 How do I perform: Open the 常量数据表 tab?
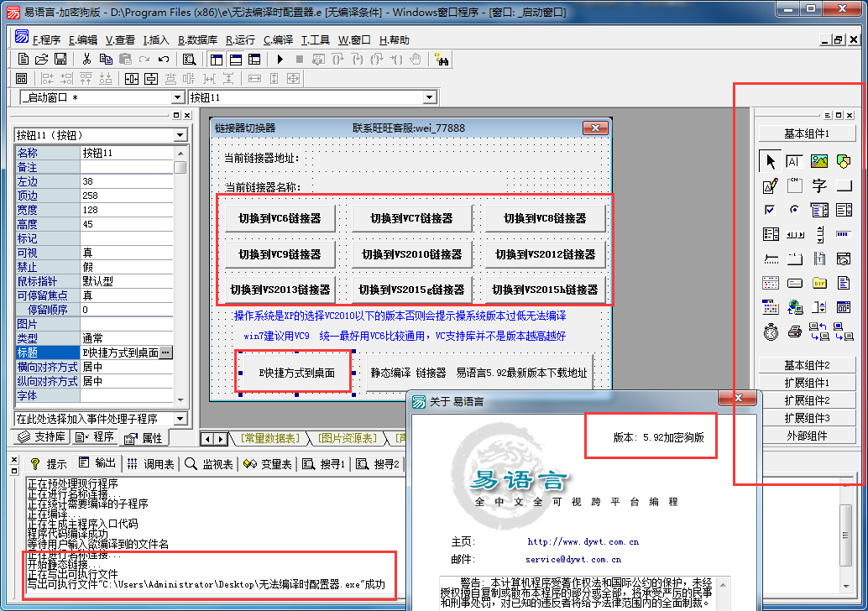click(x=270, y=438)
